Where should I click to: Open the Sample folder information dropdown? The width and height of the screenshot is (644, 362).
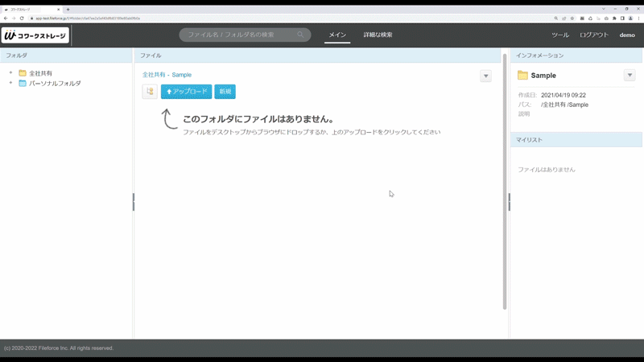630,76
